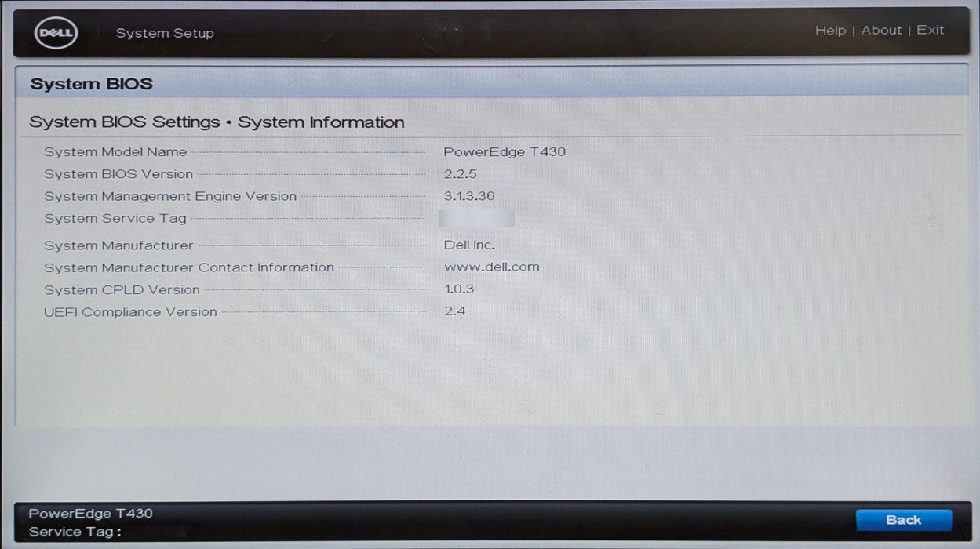The width and height of the screenshot is (980, 549).
Task: Open the Help link
Action: click(x=830, y=31)
